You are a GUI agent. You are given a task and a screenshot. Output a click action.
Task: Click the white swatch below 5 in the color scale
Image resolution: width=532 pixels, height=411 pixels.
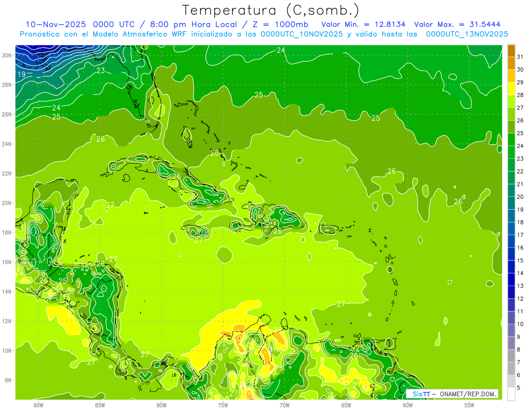pos(511,394)
